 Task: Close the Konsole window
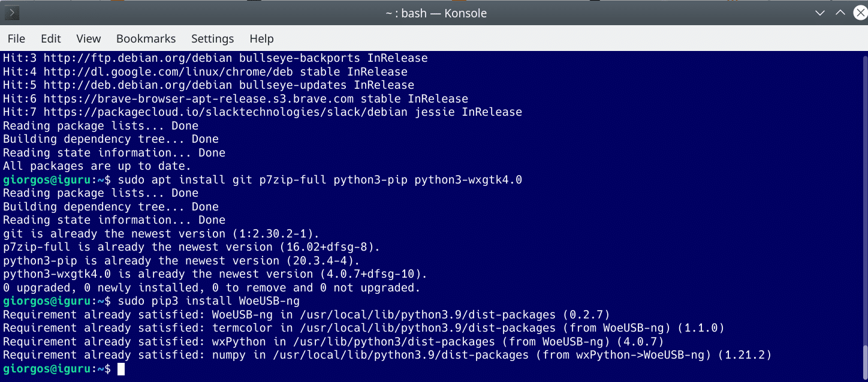tap(860, 13)
